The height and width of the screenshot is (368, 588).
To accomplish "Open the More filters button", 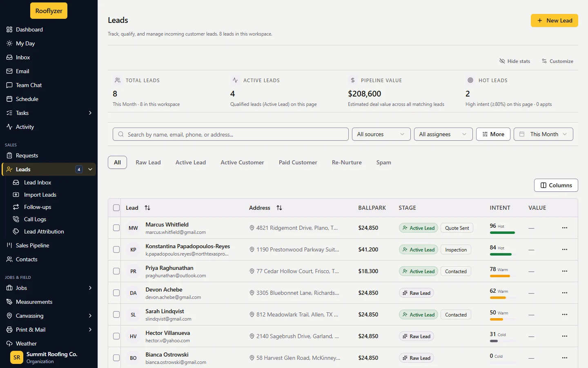I will pos(493,134).
